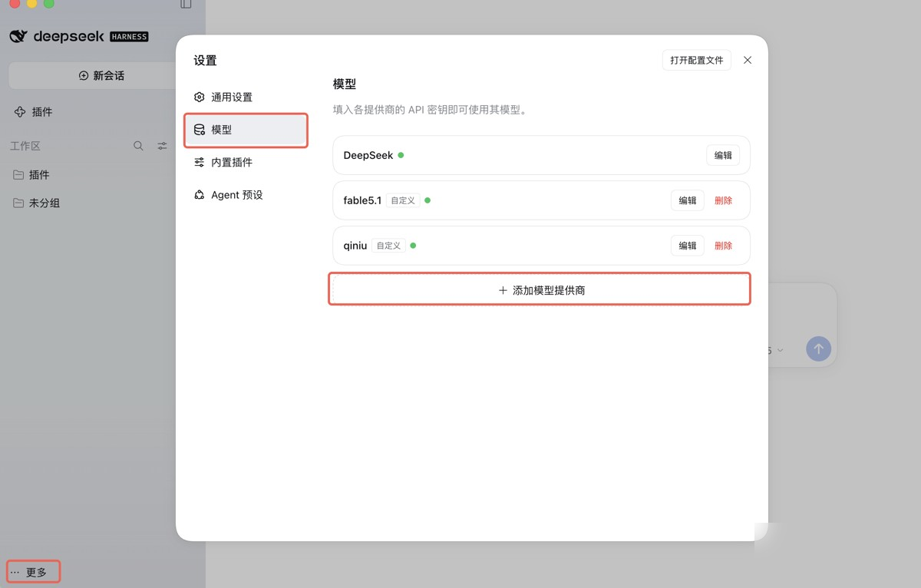Delete the qiniu provider
Screen dimensions: 921x588
(x=723, y=246)
